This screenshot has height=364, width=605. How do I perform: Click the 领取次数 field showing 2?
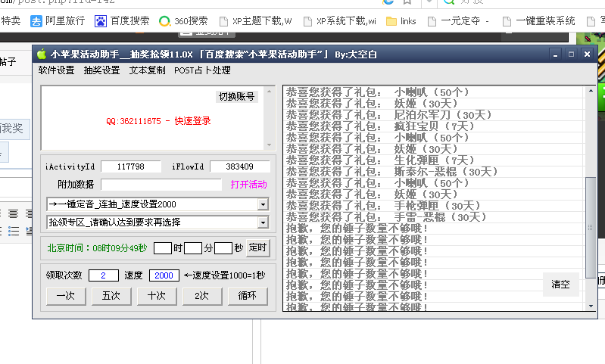coord(104,275)
